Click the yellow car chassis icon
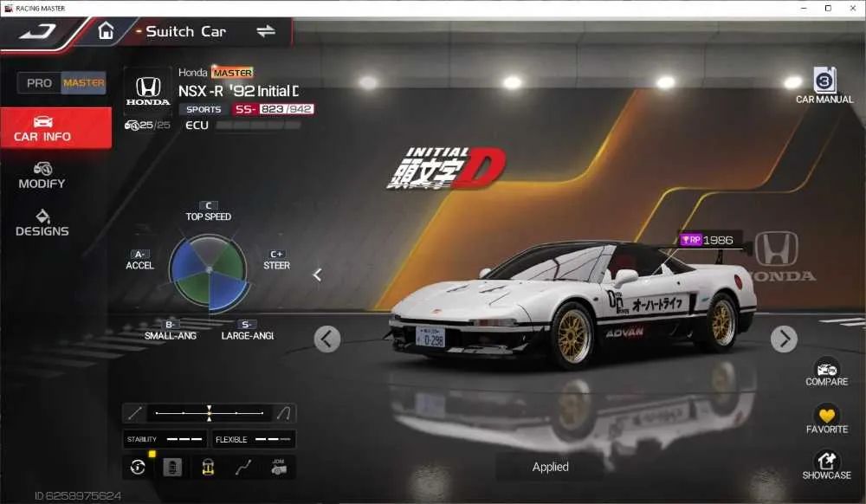The height and width of the screenshot is (504, 866). [x=208, y=468]
